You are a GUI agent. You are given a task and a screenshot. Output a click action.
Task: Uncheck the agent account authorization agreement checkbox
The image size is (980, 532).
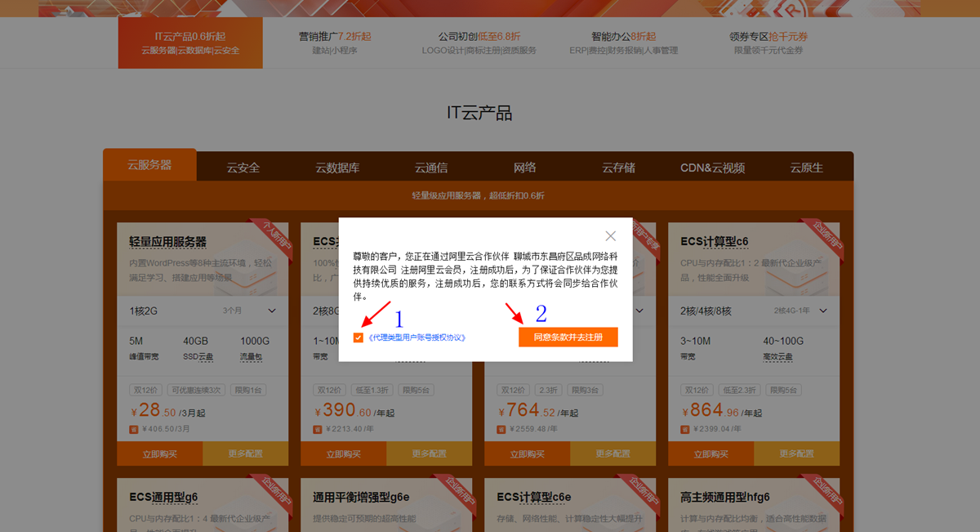tap(359, 338)
